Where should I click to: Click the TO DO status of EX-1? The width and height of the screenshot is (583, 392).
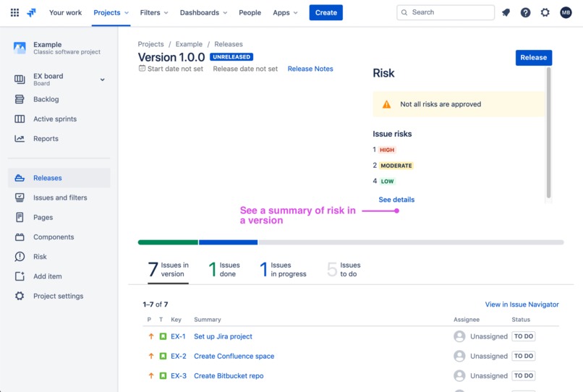[524, 336]
